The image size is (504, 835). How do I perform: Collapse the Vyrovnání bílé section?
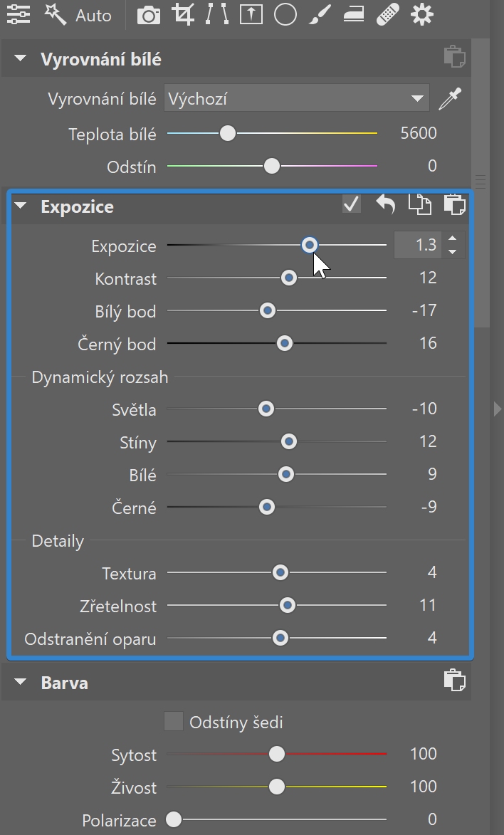(x=20, y=58)
